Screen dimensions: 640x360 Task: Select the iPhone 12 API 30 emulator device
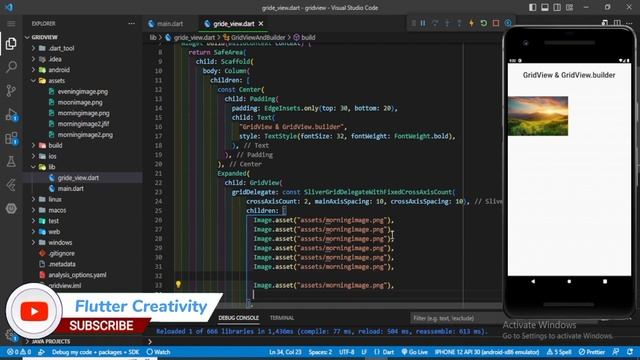(487, 352)
